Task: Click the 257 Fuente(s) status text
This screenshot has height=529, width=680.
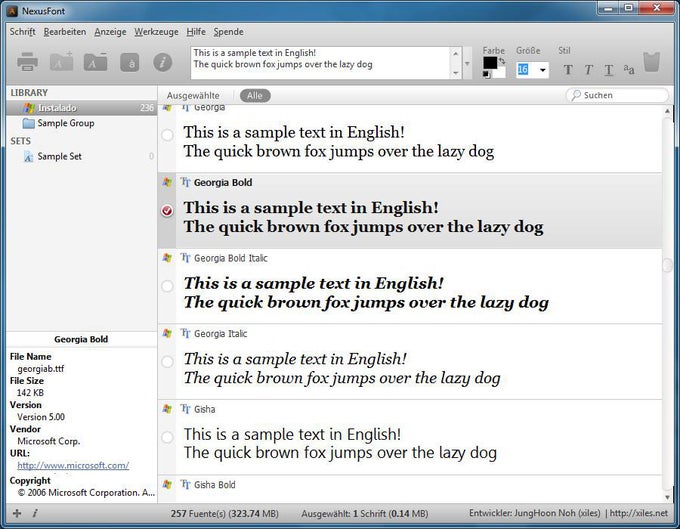Action: (x=225, y=513)
